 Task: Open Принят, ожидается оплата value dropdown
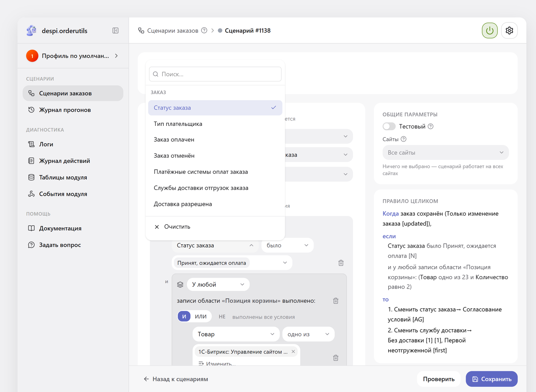232,263
